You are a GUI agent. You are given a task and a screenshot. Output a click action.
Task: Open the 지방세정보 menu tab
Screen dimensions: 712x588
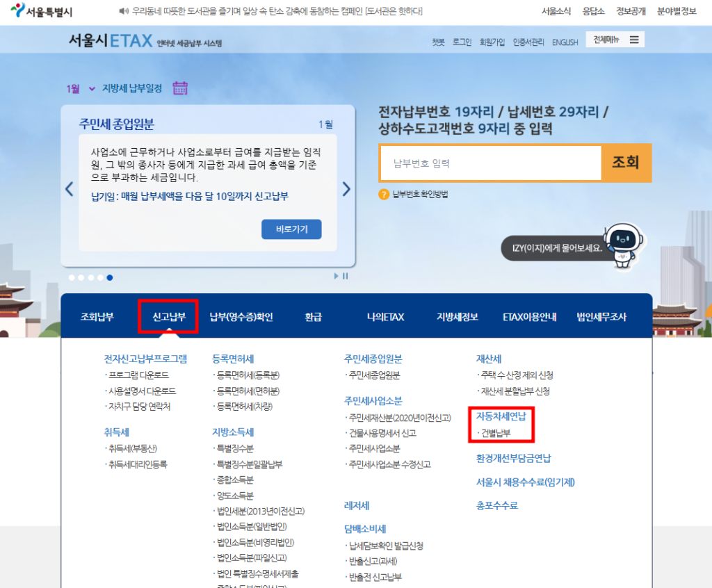tap(458, 317)
